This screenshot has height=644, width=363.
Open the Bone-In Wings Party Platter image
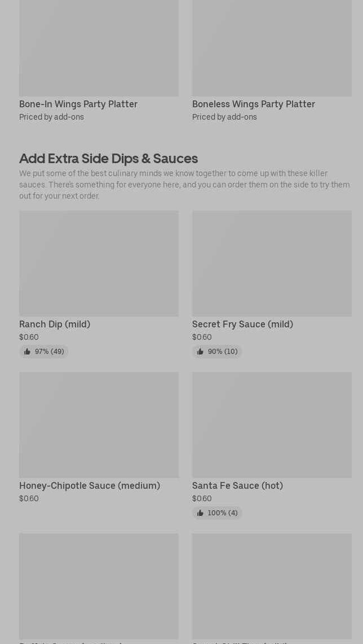click(99, 48)
